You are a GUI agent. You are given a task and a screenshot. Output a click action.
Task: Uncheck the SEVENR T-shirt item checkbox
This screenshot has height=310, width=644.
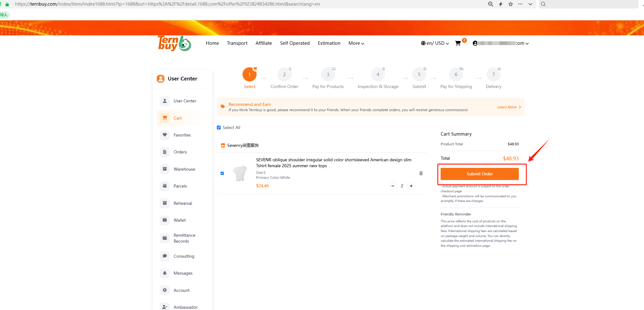222,173
